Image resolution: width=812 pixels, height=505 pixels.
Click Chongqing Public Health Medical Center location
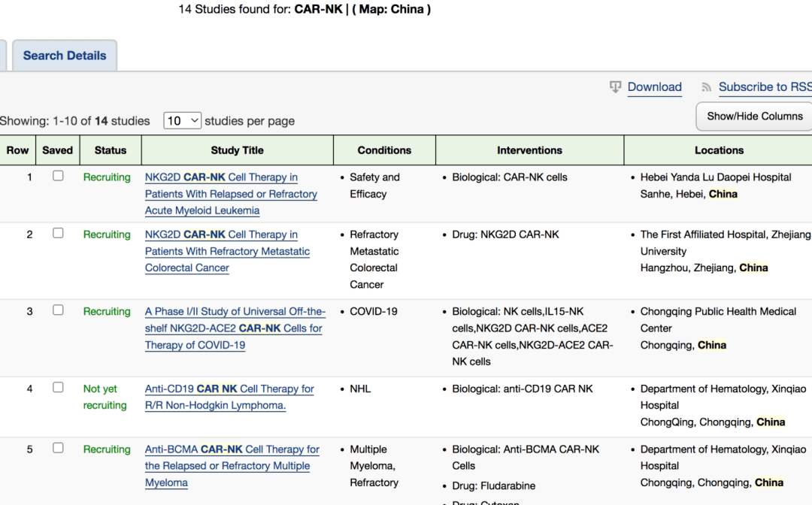click(718, 320)
